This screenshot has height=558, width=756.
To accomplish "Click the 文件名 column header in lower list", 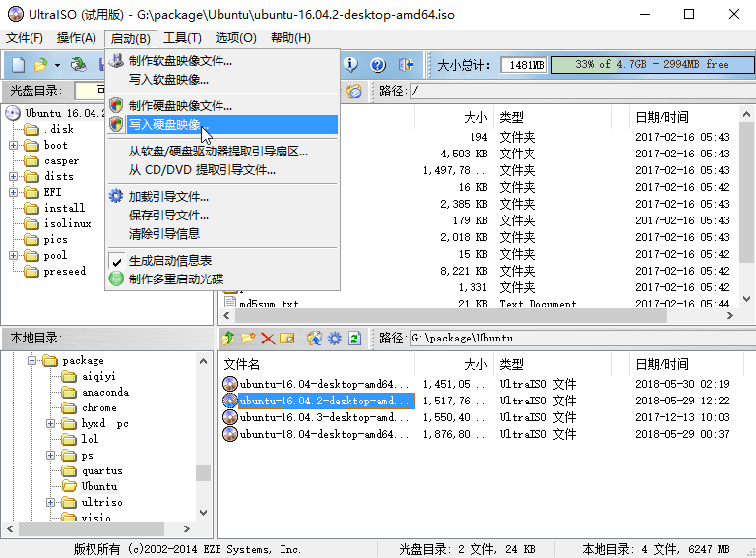I will click(316, 364).
